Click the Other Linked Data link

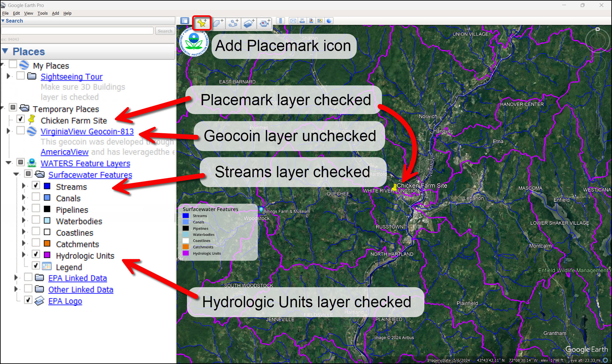pyautogui.click(x=81, y=290)
